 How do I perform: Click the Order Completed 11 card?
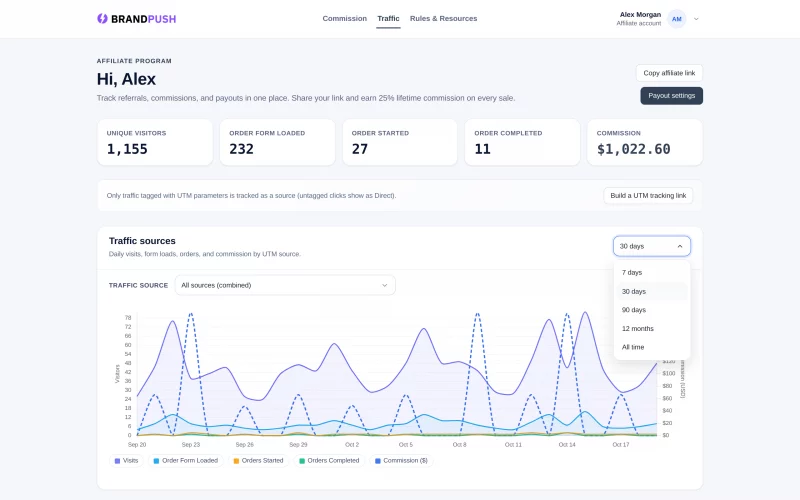click(x=522, y=142)
